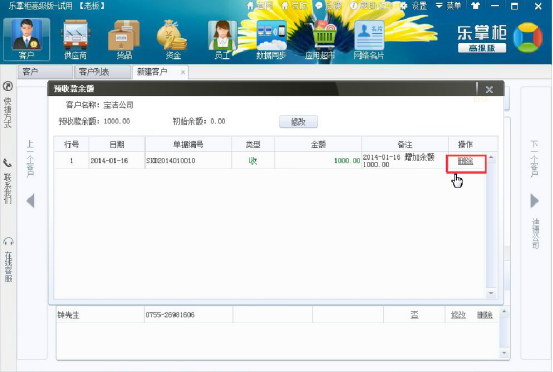The height and width of the screenshot is (372, 553).
Task: Click the 反馈 feedback bubble in title bar
Action: [x=319, y=6]
